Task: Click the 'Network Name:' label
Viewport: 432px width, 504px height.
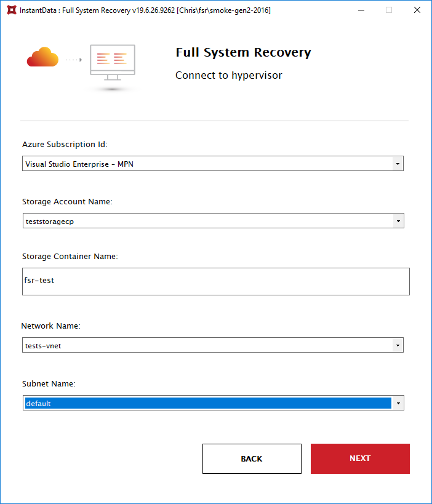Action: tap(51, 326)
